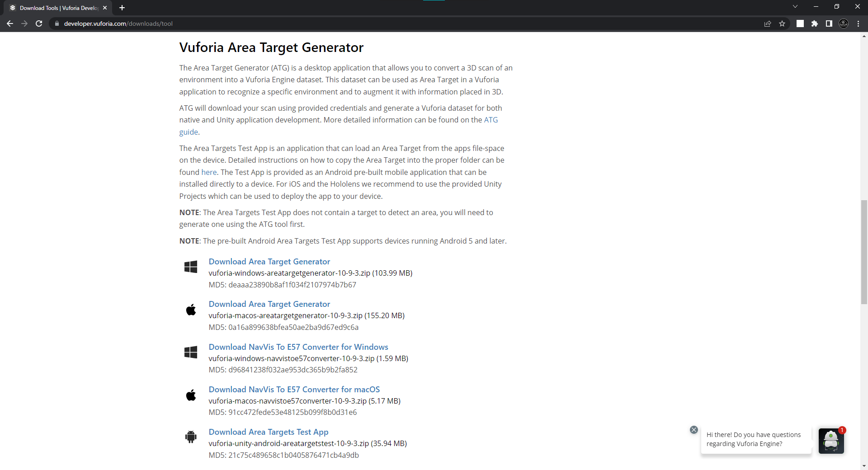Open a new browser tab
868x470 pixels.
122,8
